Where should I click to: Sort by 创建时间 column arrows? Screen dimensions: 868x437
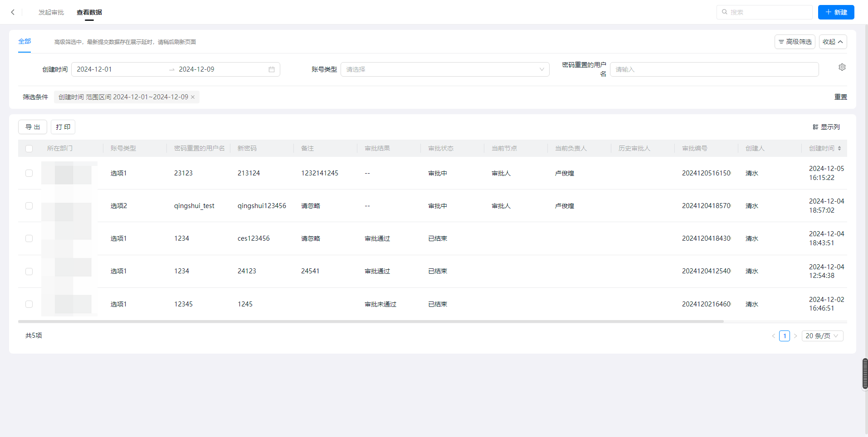[x=839, y=148]
